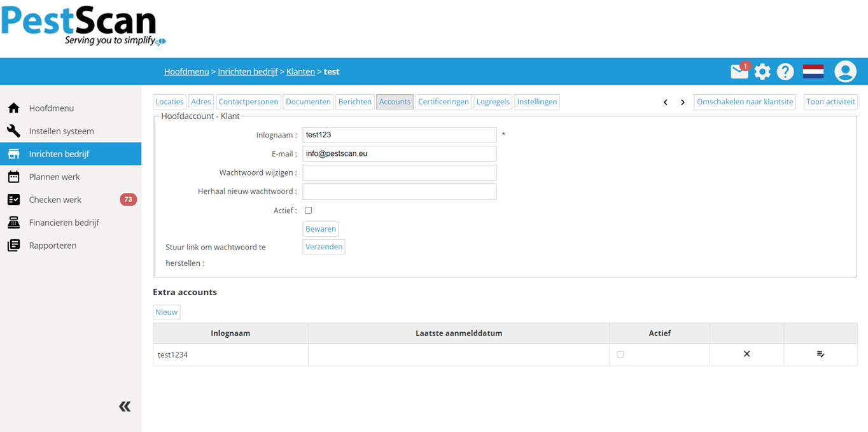Image resolution: width=868 pixels, height=432 pixels.
Task: Open the Locaties tab
Action: 169,102
